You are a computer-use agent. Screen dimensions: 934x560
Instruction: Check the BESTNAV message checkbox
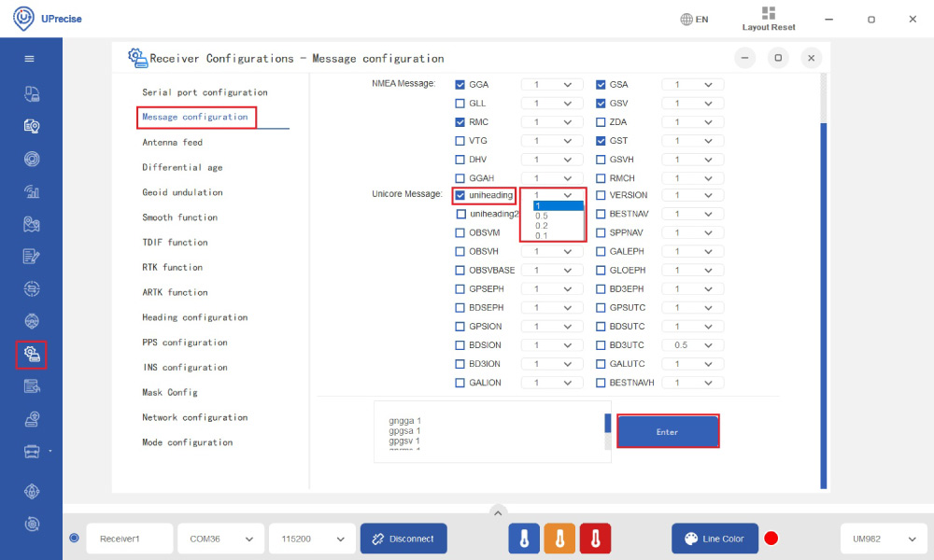[601, 214]
